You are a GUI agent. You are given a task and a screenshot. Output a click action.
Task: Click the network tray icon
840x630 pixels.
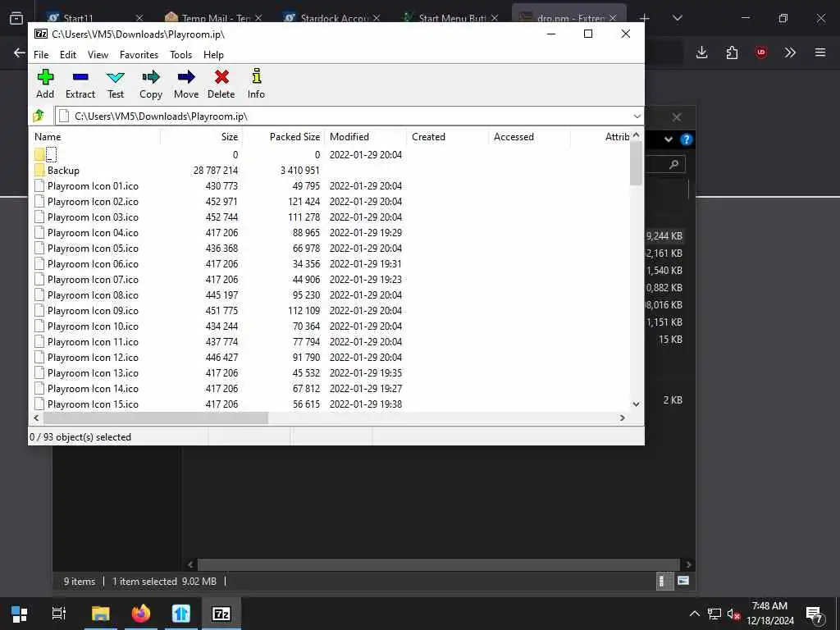pyautogui.click(x=714, y=614)
